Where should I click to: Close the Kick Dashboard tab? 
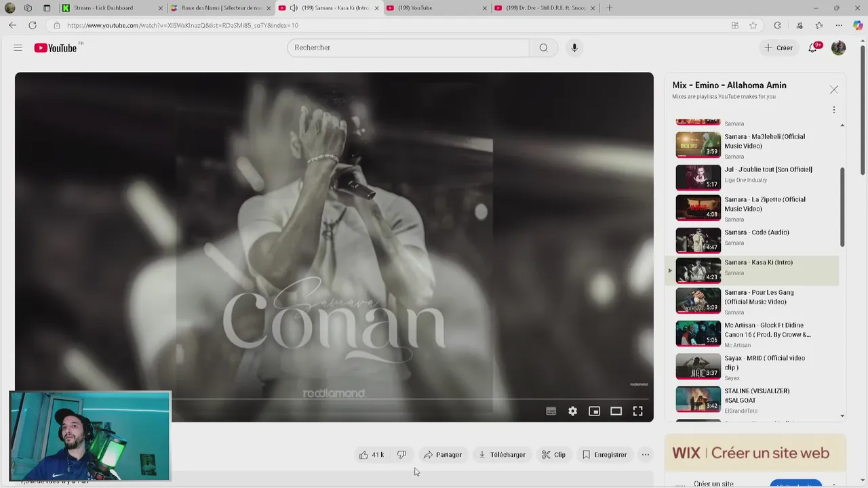click(161, 8)
